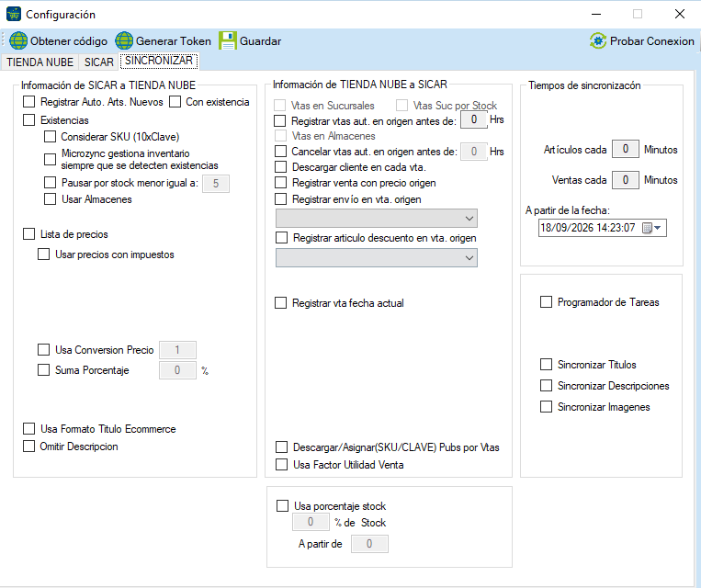Click the Probar Conexion button text
Viewport: 701px width, 588px height.
click(651, 41)
